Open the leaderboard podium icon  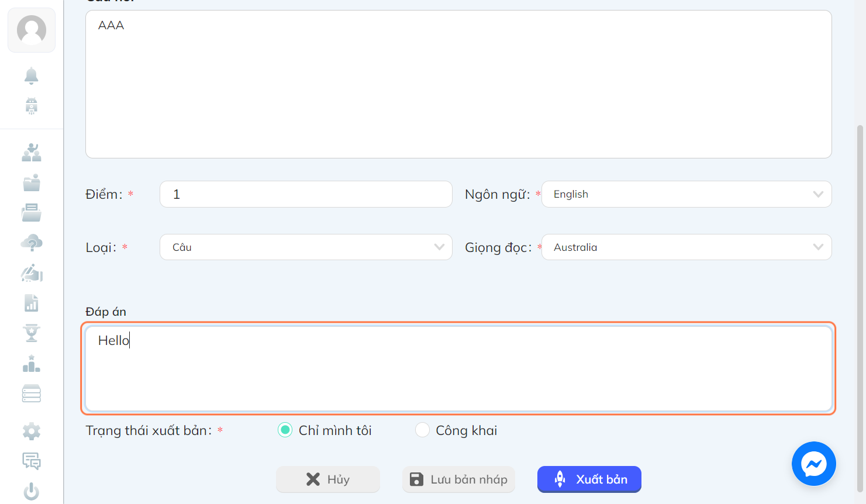tap(32, 364)
